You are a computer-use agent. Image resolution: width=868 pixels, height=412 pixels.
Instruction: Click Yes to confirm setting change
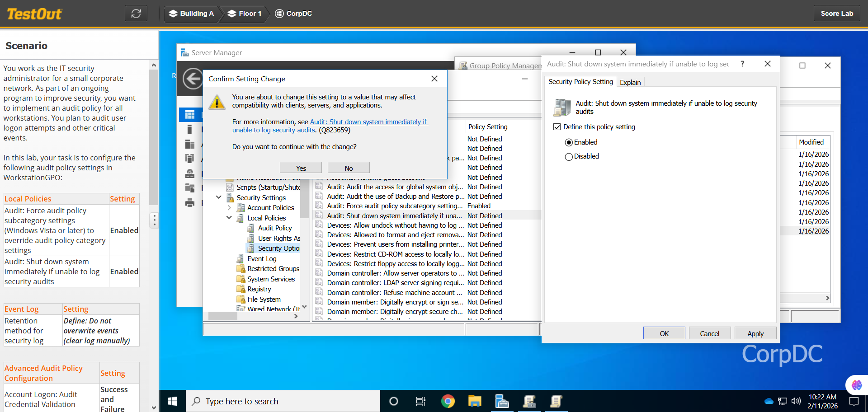coord(301,168)
